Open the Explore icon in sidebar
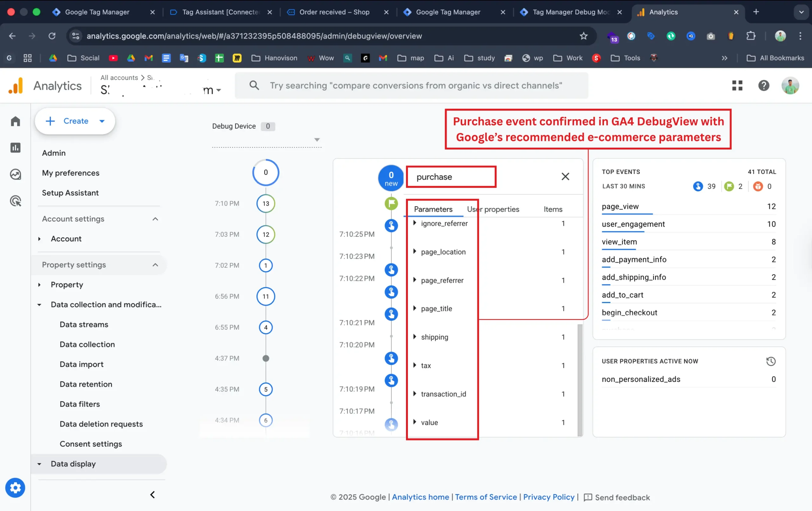The width and height of the screenshot is (812, 511). pos(16,175)
